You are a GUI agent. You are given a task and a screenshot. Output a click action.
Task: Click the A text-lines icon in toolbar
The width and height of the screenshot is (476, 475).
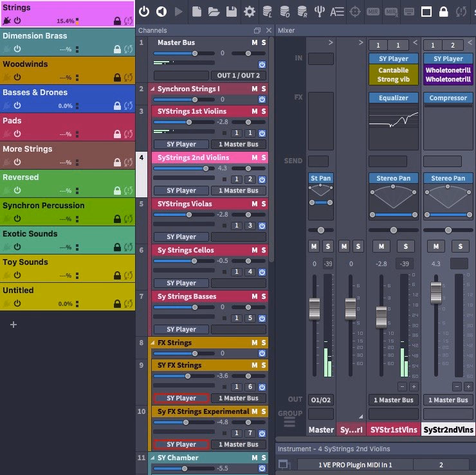pyautogui.click(x=337, y=12)
